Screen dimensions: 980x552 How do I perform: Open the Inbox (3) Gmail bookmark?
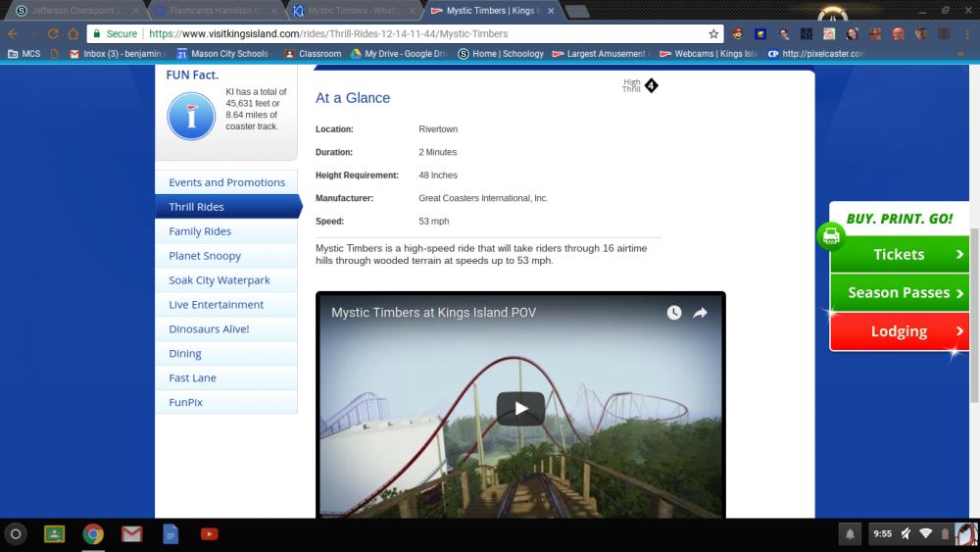(x=118, y=54)
